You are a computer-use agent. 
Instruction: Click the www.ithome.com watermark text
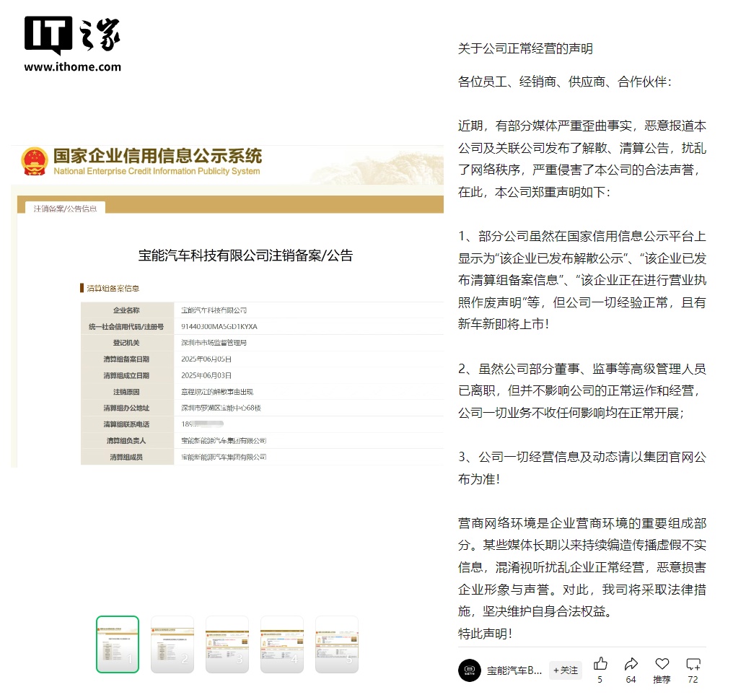coord(72,67)
